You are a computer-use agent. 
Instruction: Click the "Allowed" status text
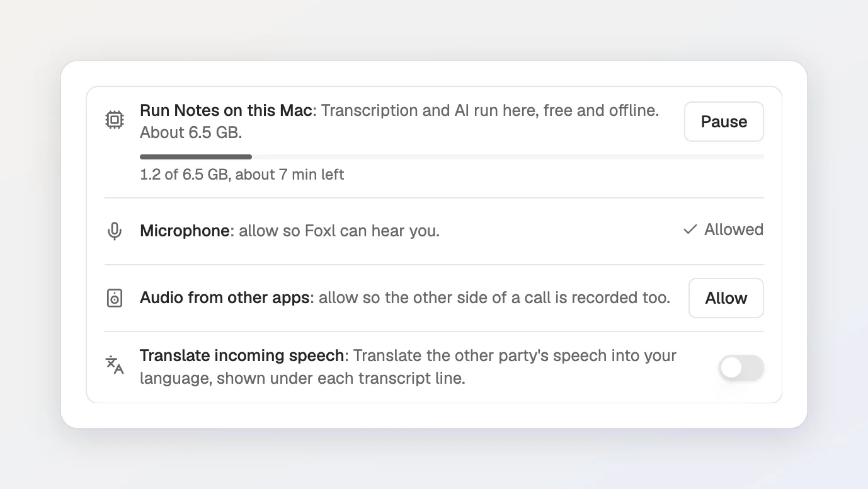tap(734, 229)
